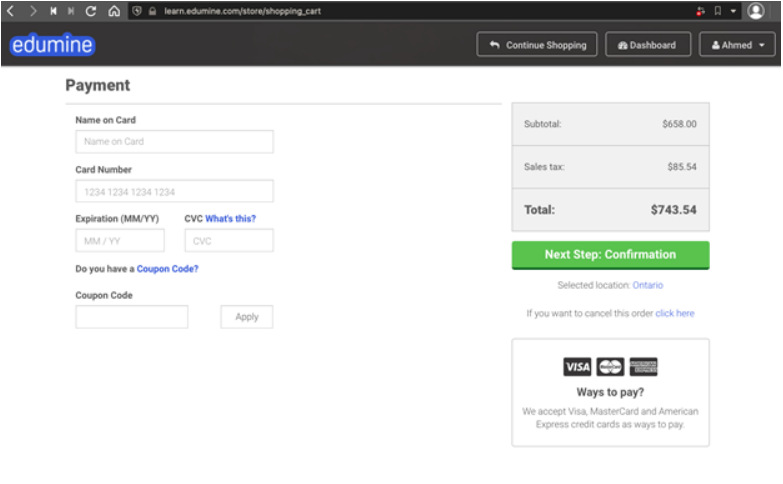Screen dimensions: 783x484
Task: Click the American Express logo
Action: [643, 367]
